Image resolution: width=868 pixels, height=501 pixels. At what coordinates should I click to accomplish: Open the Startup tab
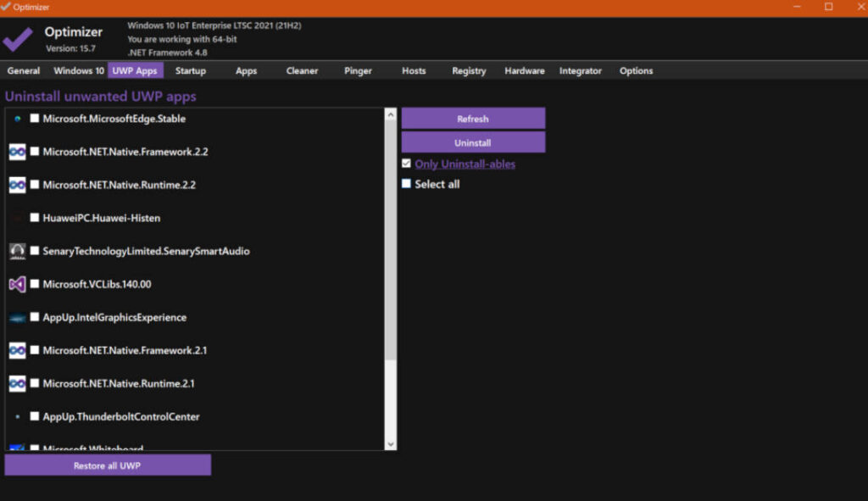191,71
